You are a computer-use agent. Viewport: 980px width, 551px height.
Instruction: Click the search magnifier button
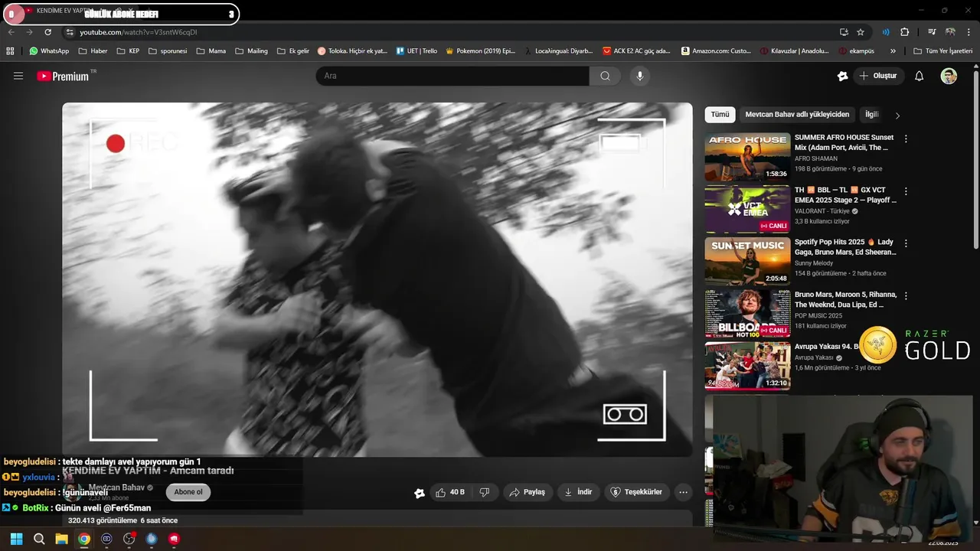click(x=605, y=76)
